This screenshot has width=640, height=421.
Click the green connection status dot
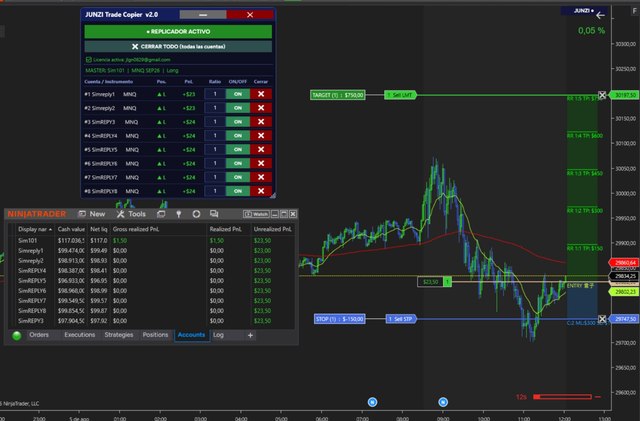17,336
